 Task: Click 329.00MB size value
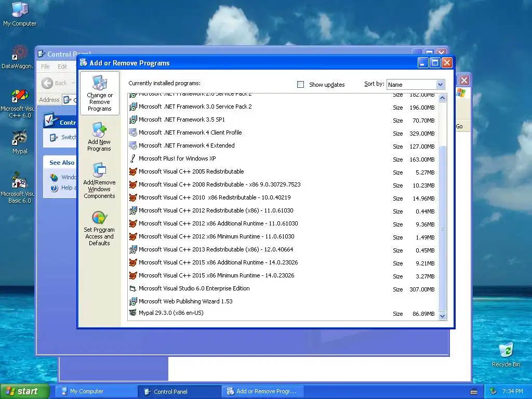422,134
